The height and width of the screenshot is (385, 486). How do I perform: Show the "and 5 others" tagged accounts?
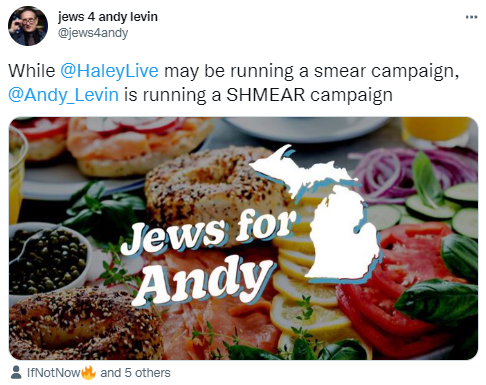(x=135, y=372)
